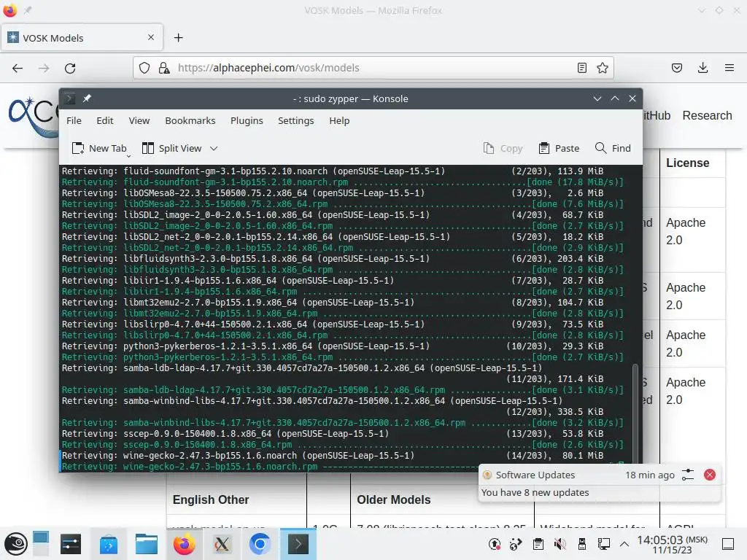Click the Konsole window pin icon
The height and width of the screenshot is (560, 747).
point(87,98)
